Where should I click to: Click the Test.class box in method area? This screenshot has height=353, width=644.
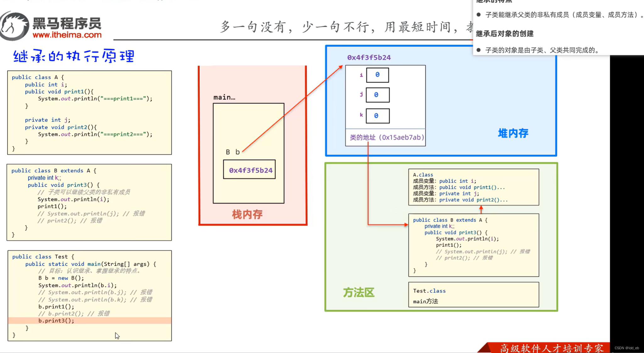click(474, 294)
